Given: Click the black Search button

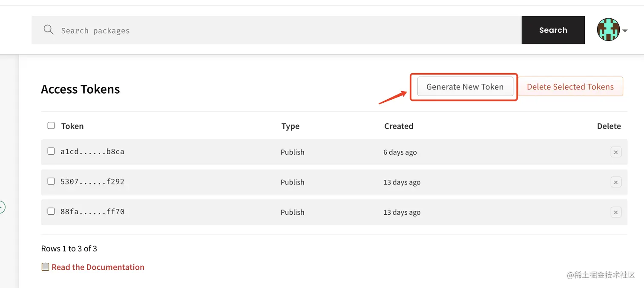Looking at the screenshot, I should (553, 30).
